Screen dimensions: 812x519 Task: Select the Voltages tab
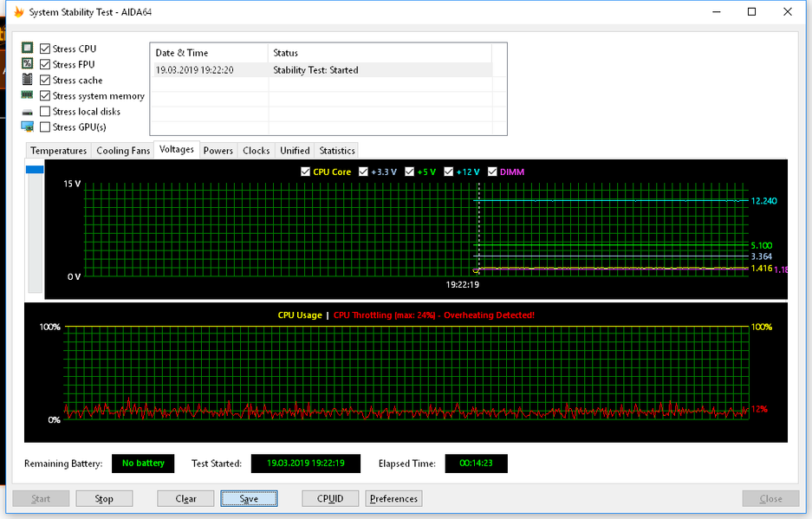point(177,149)
